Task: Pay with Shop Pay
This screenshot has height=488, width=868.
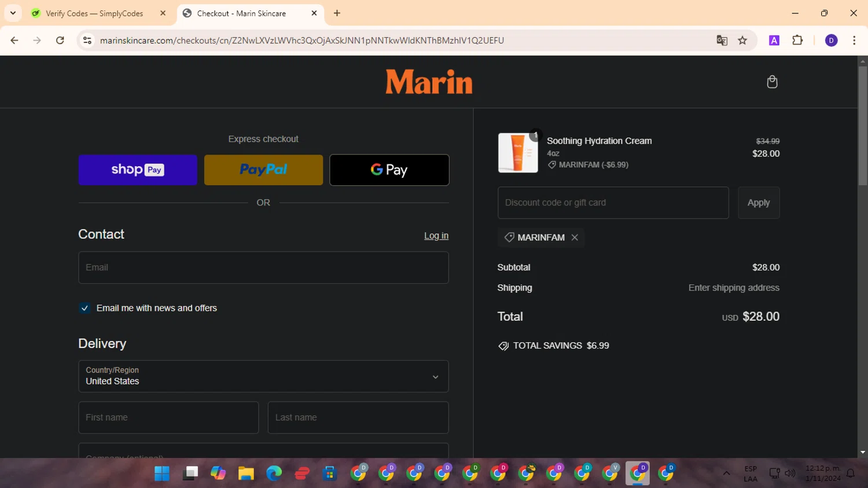Action: point(138,170)
